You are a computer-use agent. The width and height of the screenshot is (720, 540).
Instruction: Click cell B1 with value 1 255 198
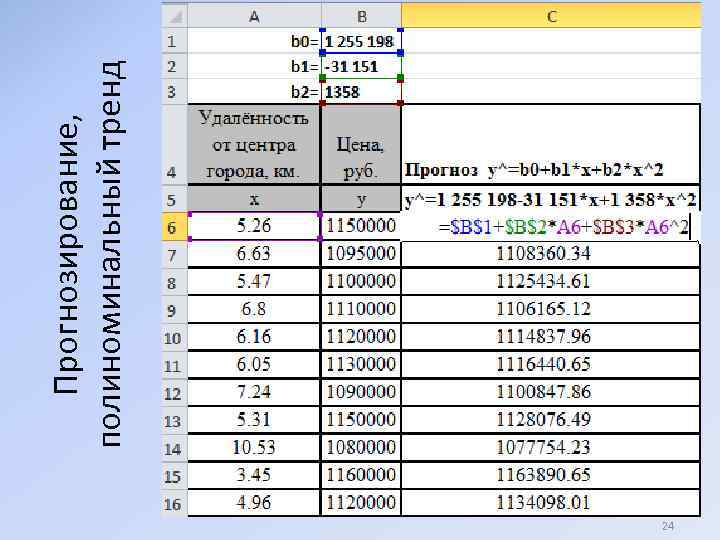coord(361,41)
